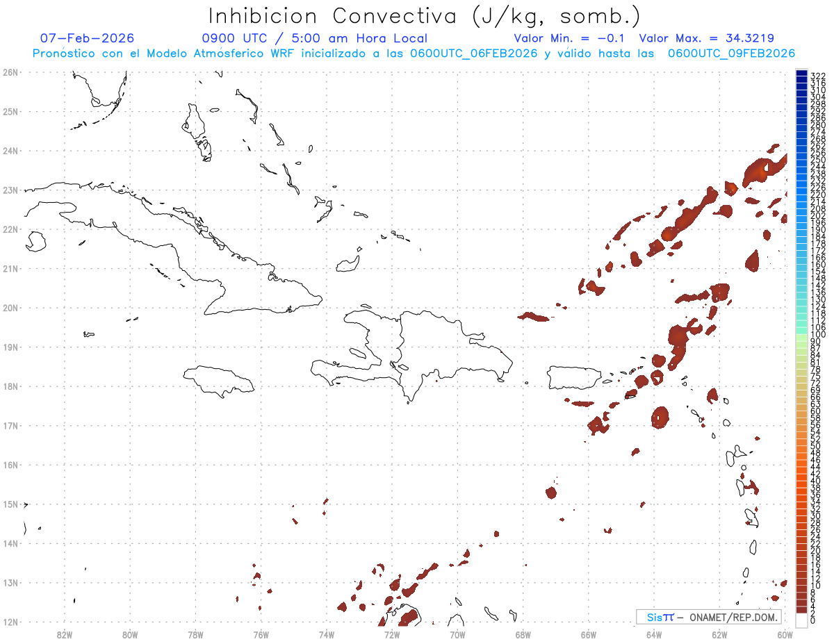Click the longitude axis label 70W
Image resolution: width=834 pixels, height=644 pixels.
coord(457,634)
